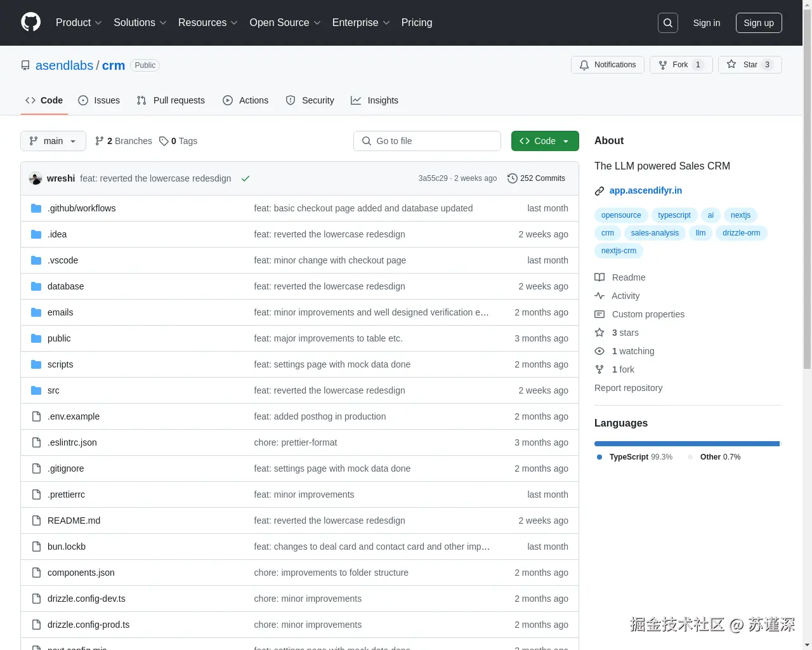The image size is (812, 650).
Task: Visit the app.ascendifyr.in link
Action: click(x=646, y=190)
